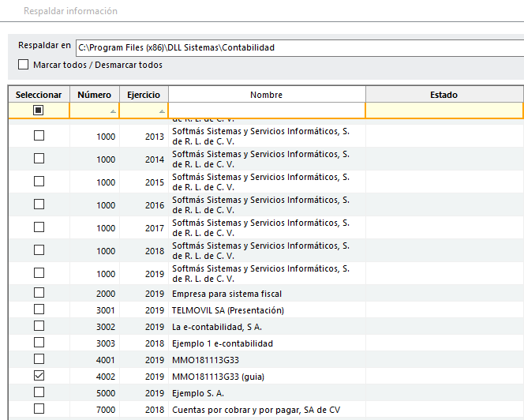This screenshot has height=420, width=524.
Task: Toggle the filter-row checkbox under Seleccionar
Action: pyautogui.click(x=39, y=111)
